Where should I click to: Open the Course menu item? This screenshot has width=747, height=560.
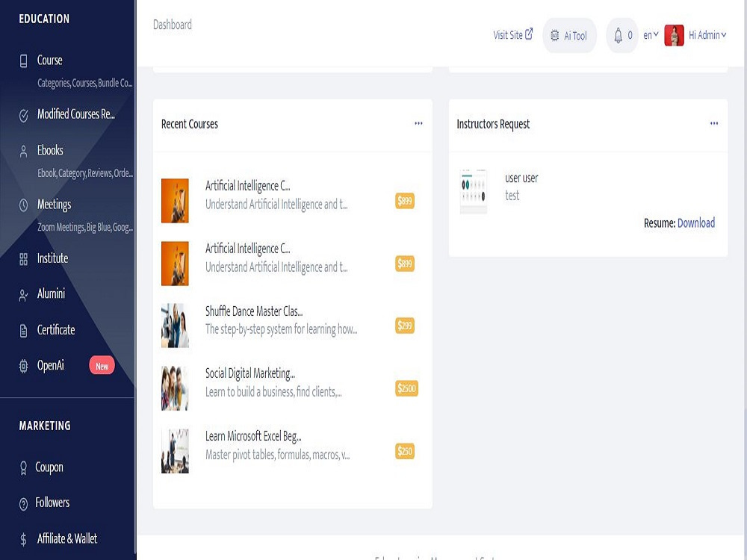[49, 60]
